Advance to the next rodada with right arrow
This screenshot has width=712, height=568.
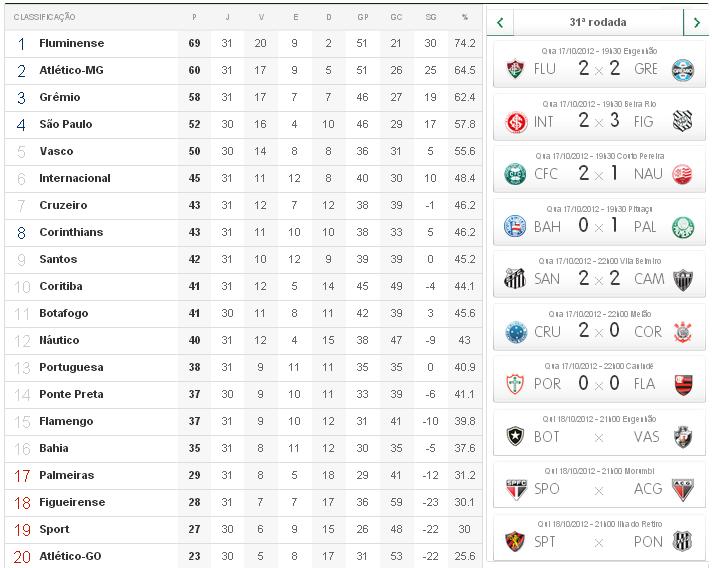pos(697,22)
